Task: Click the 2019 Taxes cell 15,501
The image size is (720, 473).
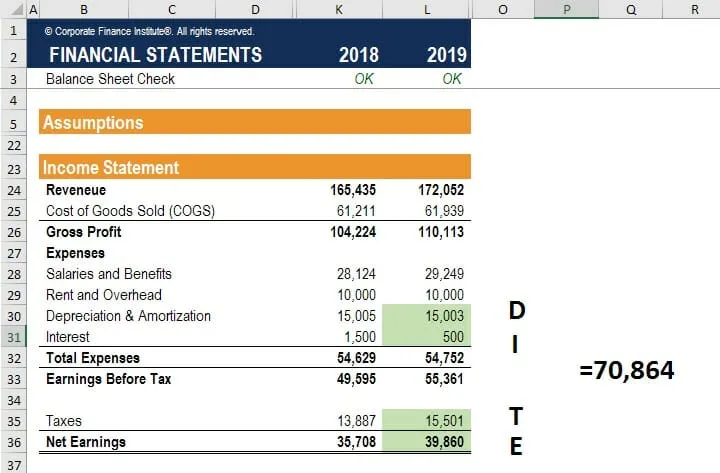Action: 427,420
